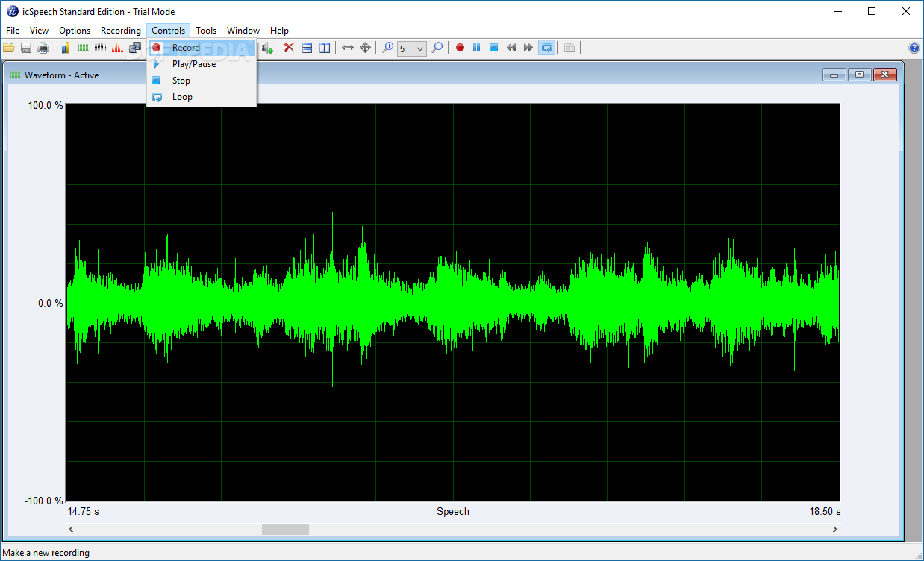Select the green waveform view icon

[x=83, y=48]
